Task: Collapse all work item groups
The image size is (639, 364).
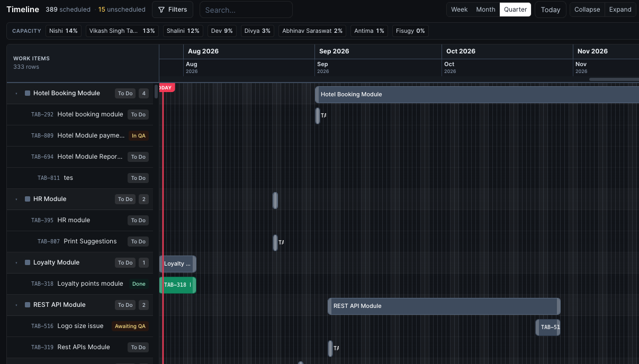Action: 587,10
